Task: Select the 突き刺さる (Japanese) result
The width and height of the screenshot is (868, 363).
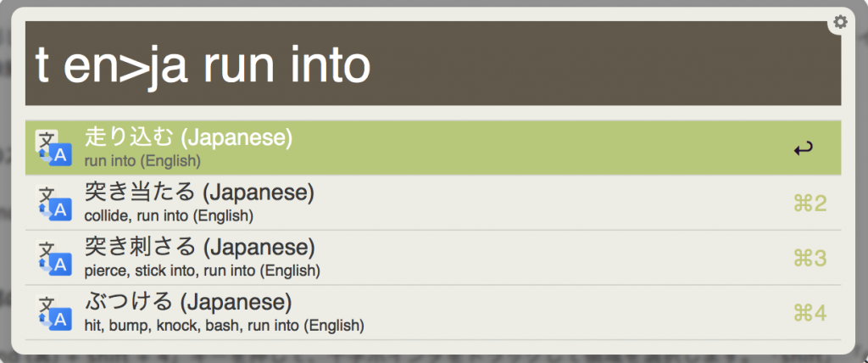Action: tap(433, 258)
